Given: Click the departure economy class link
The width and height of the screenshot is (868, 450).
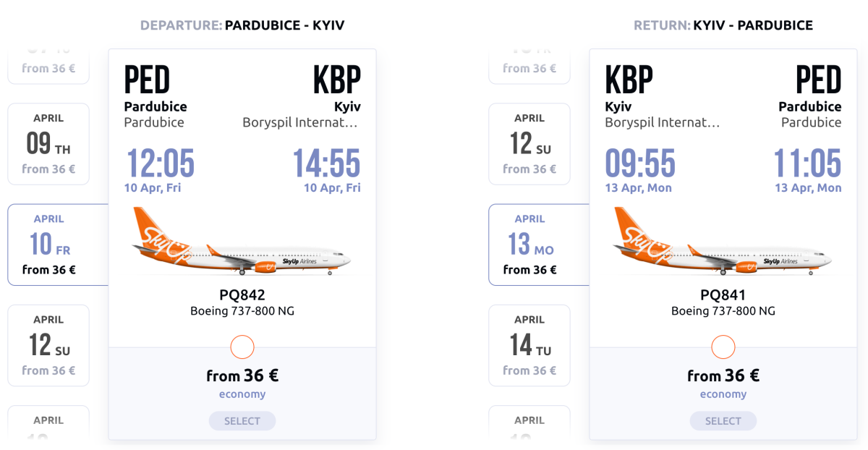Looking at the screenshot, I should (x=242, y=394).
